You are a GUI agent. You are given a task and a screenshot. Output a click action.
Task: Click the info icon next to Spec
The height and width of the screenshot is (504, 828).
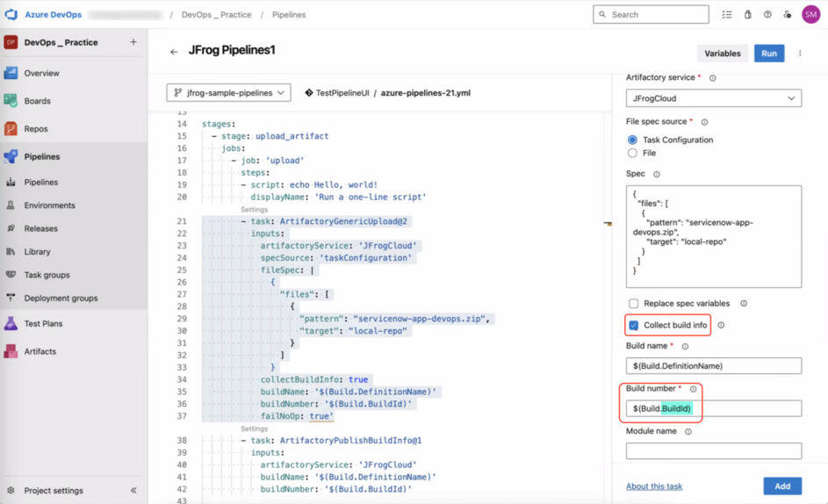point(657,175)
